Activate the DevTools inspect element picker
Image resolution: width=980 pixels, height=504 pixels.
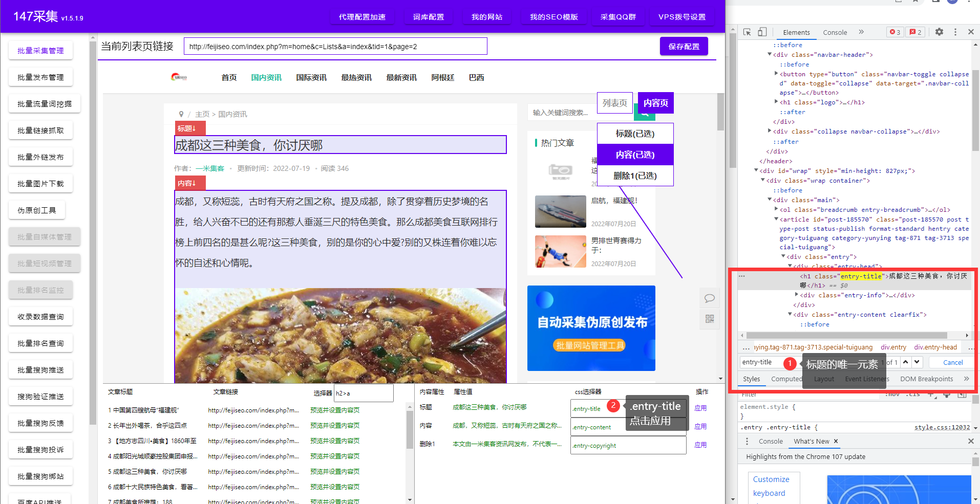(x=747, y=32)
